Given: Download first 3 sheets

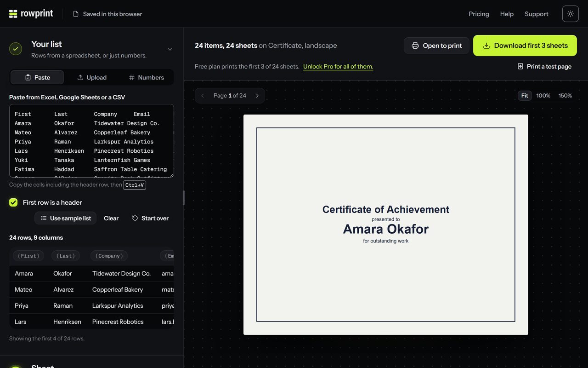Looking at the screenshot, I should (x=525, y=46).
